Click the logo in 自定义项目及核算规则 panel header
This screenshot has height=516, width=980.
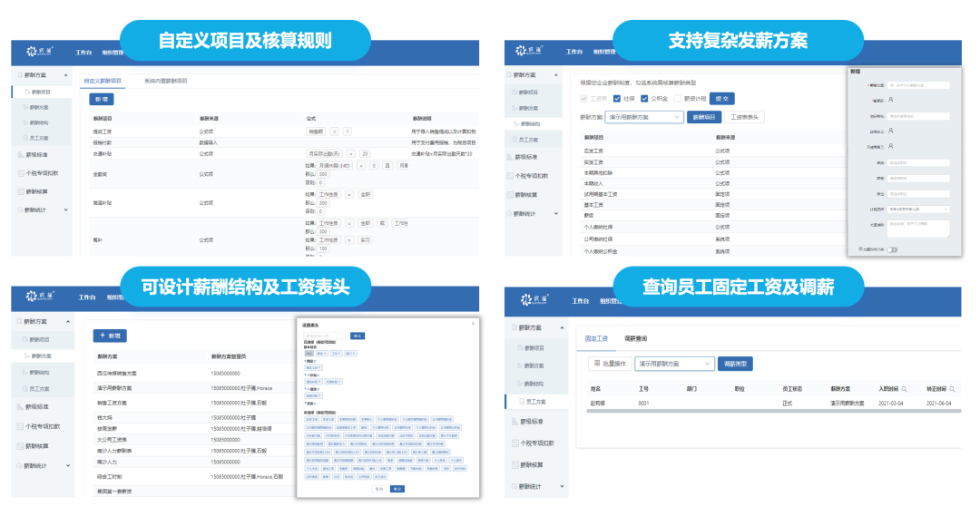39,51
